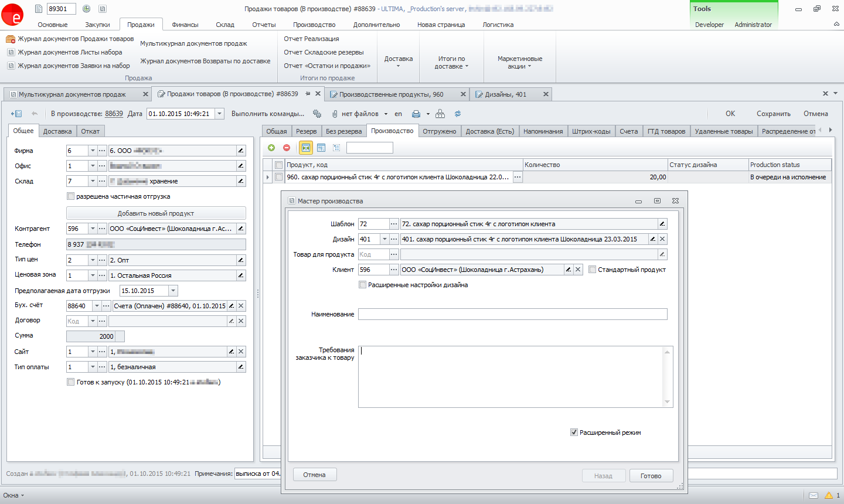Click the paperclip attachments icon

335,114
